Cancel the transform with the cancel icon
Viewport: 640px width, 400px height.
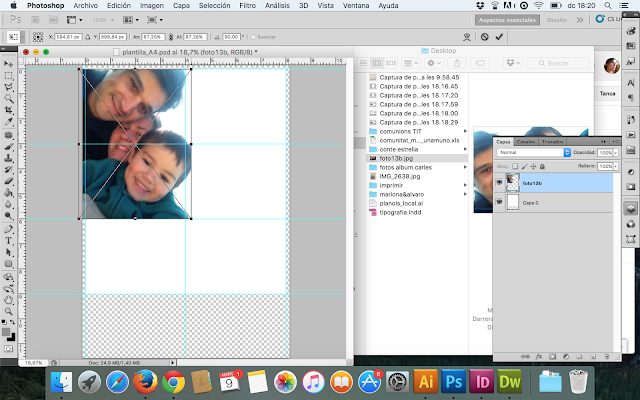tap(484, 37)
